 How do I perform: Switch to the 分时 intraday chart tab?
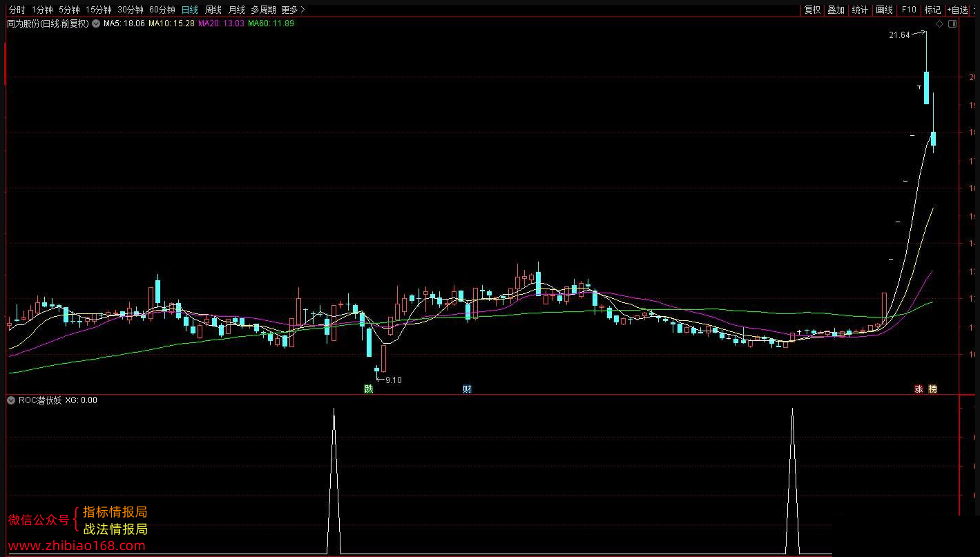pyautogui.click(x=17, y=10)
